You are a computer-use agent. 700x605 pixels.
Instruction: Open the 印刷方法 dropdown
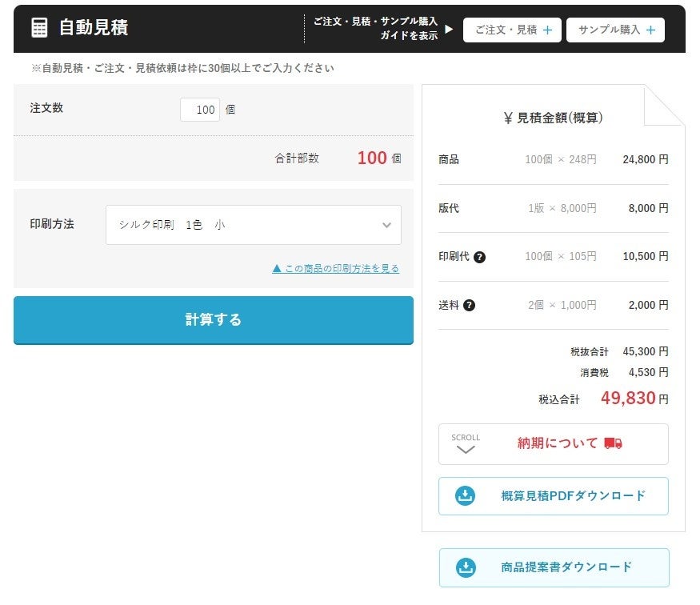pyautogui.click(x=253, y=225)
